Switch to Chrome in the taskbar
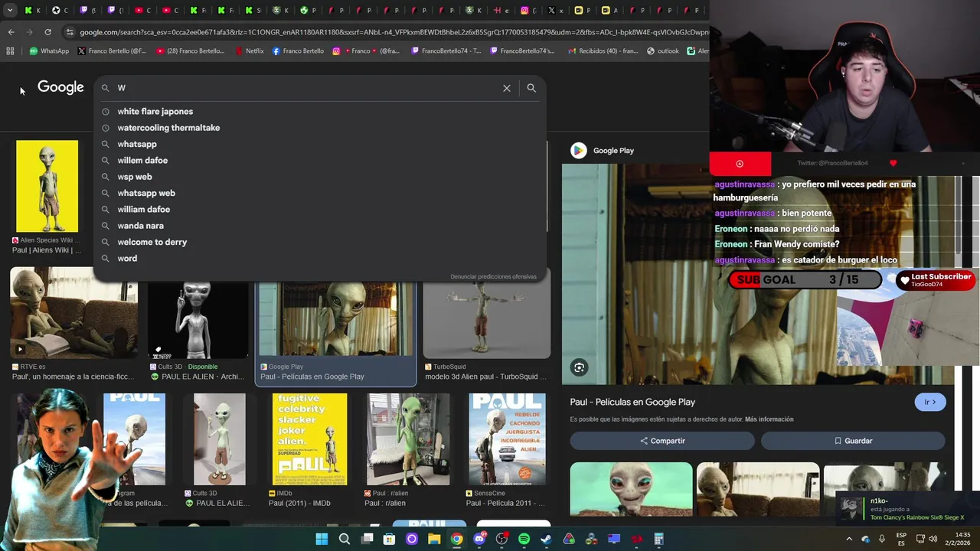The height and width of the screenshot is (551, 980). point(456,539)
